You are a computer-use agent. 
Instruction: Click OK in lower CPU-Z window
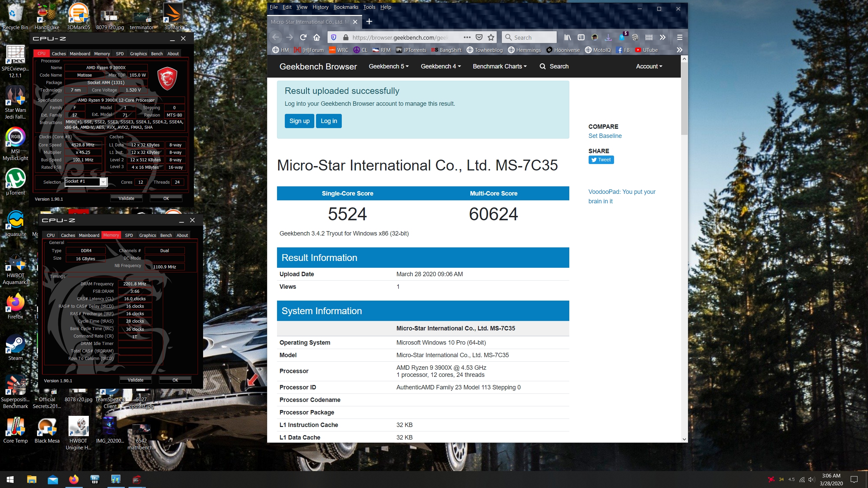point(175,380)
